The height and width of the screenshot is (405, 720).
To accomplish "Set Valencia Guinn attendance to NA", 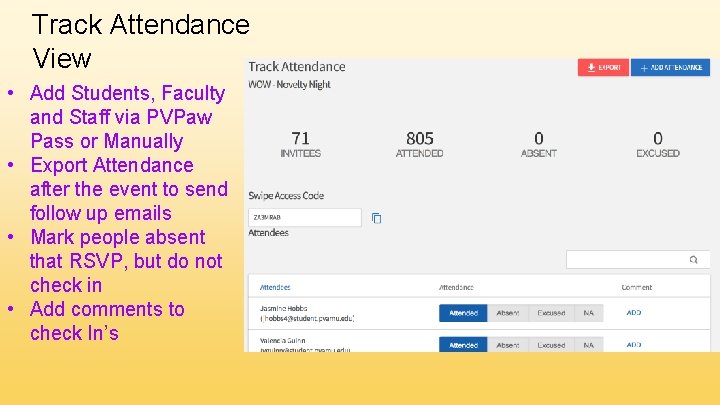I will pos(588,345).
